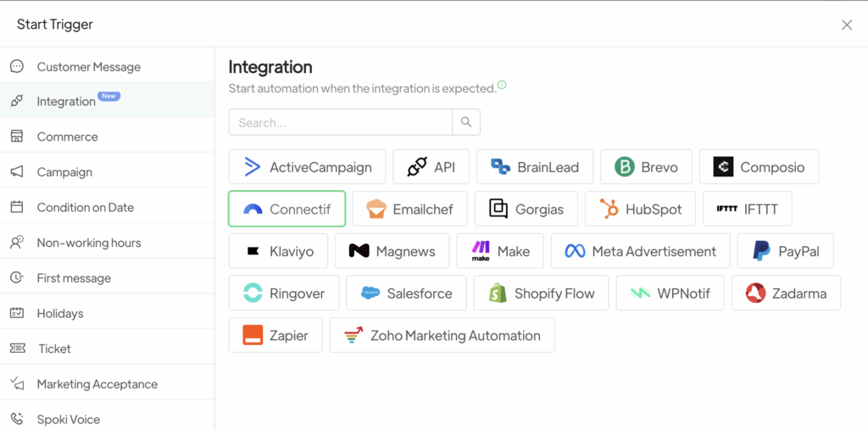Select Non-working hours in the sidebar
This screenshot has width=868, height=430.
(88, 243)
